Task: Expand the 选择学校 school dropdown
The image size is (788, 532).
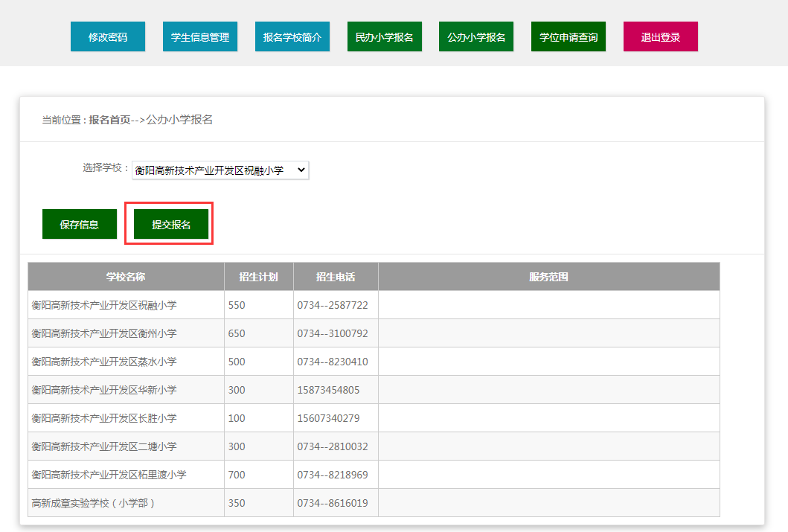Action: point(220,170)
